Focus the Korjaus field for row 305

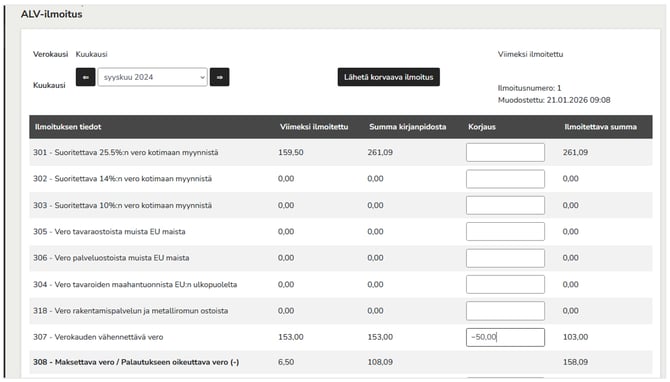pyautogui.click(x=505, y=232)
